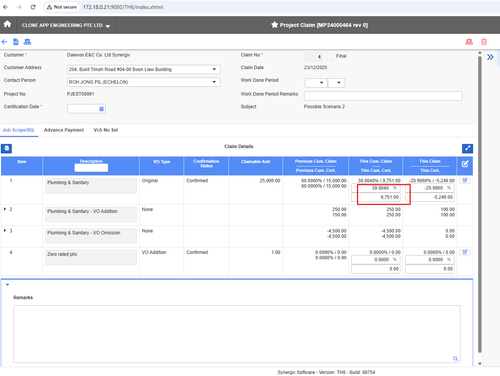
Task: Click the Plumbing & Sanitary - VO Addition description
Action: click(91, 214)
